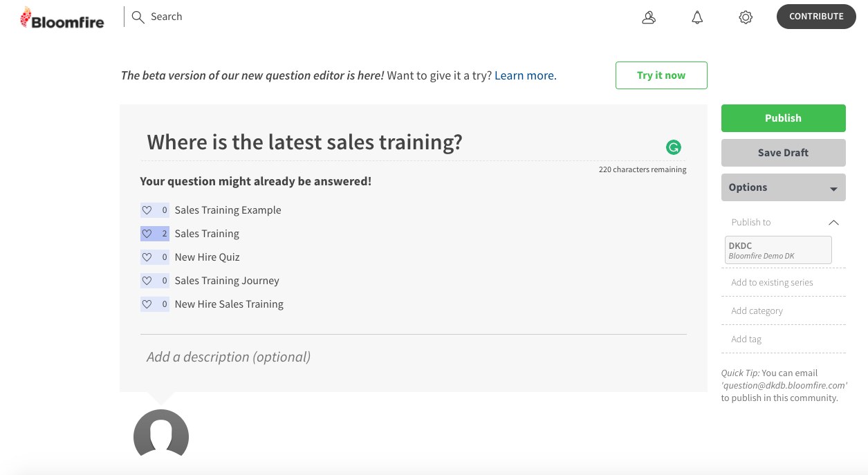Like the Sales Training Example post
The image size is (868, 475).
(147, 210)
